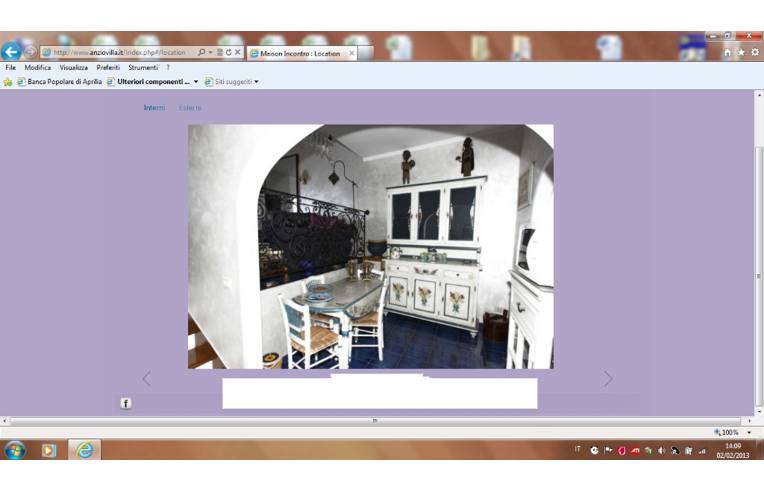Click the volume speaker tray icon

point(662,451)
